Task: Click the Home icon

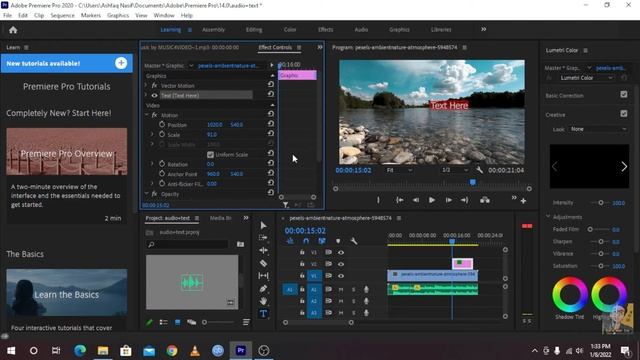Action: 13,30
